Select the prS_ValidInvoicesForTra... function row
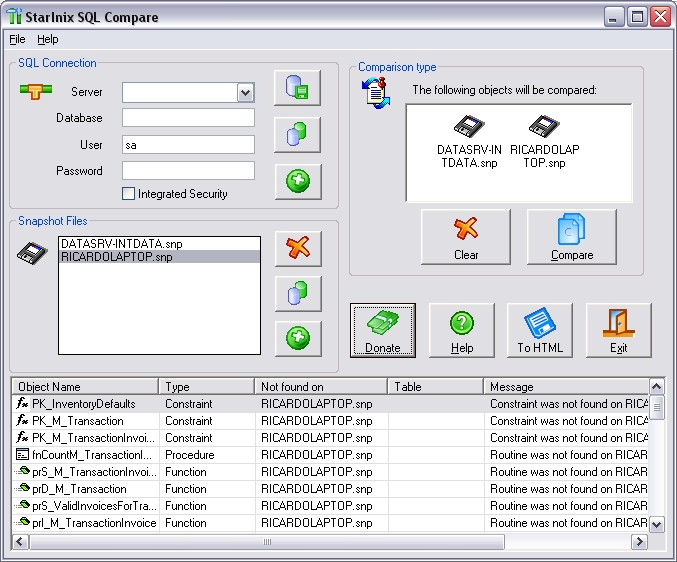Image resolution: width=677 pixels, height=562 pixels. [x=330, y=505]
